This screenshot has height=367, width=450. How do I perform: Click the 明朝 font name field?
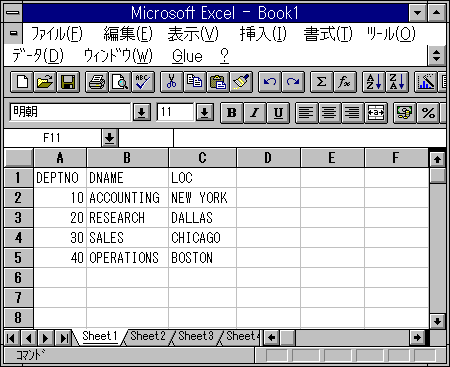pos(70,112)
